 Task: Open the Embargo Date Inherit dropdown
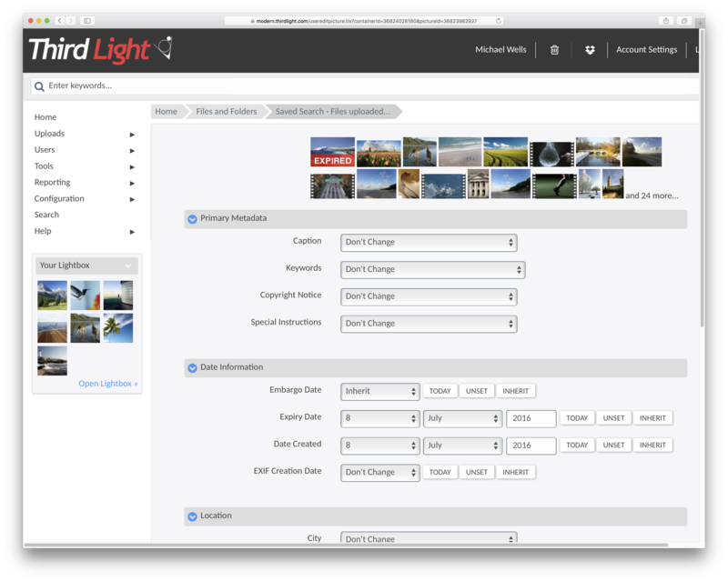coord(379,391)
